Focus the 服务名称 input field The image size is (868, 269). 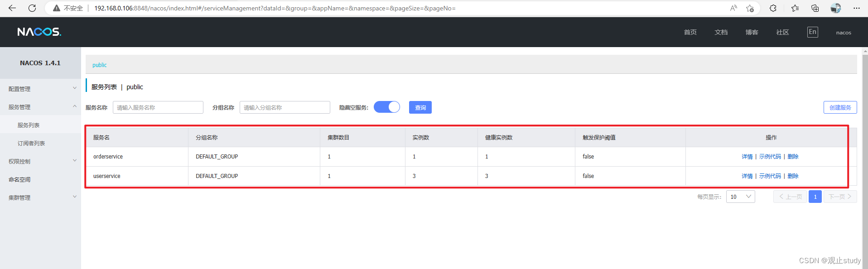point(158,107)
